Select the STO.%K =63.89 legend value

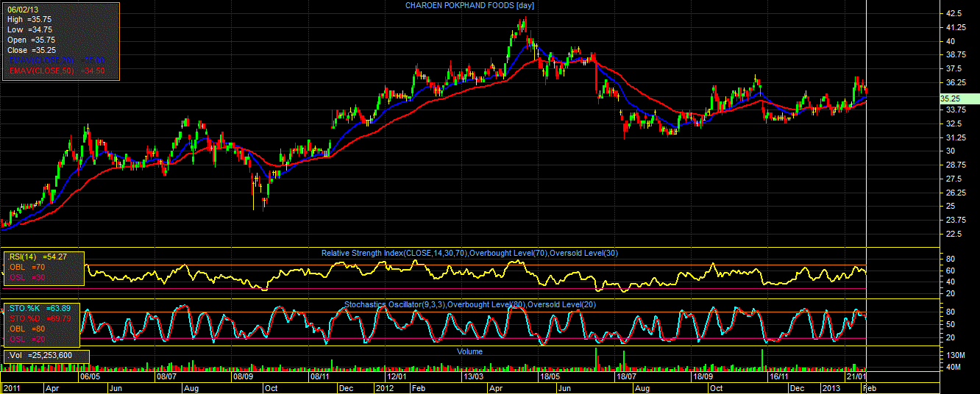point(38,308)
